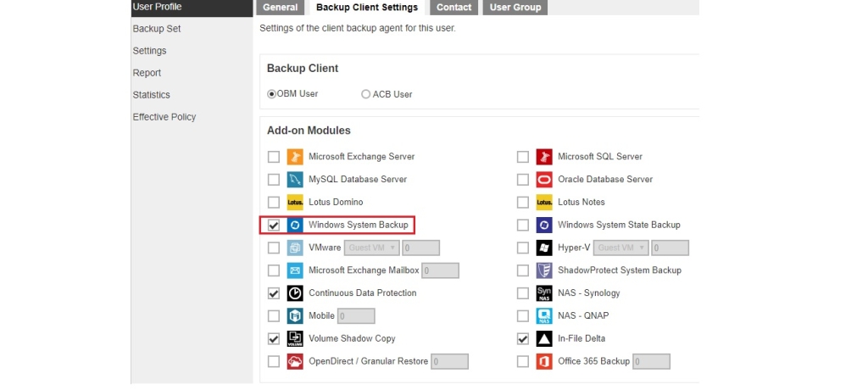This screenshot has width=868, height=390.
Task: Check the Hyper-V checkbox
Action: [x=522, y=248]
